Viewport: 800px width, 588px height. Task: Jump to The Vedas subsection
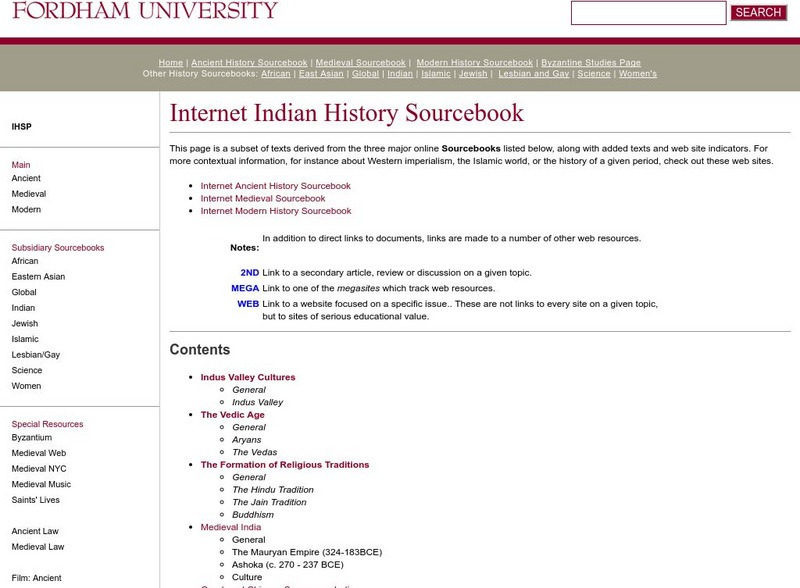255,452
